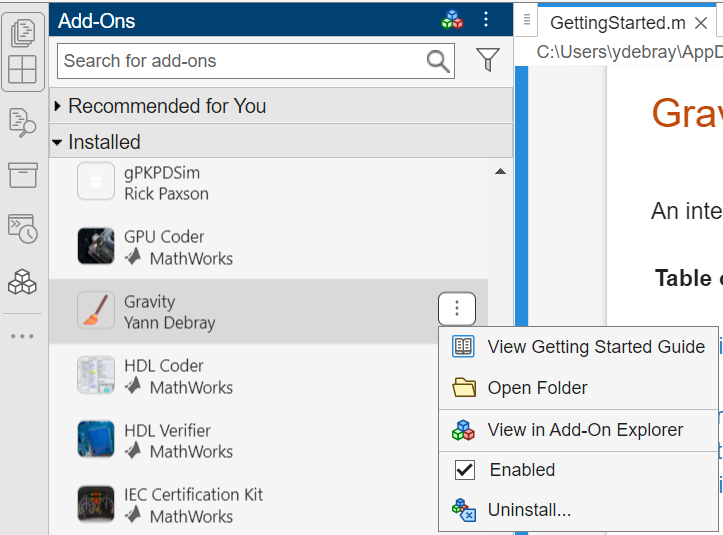Open the Command History sidebar icon
This screenshot has width=723, height=535.
(22, 228)
